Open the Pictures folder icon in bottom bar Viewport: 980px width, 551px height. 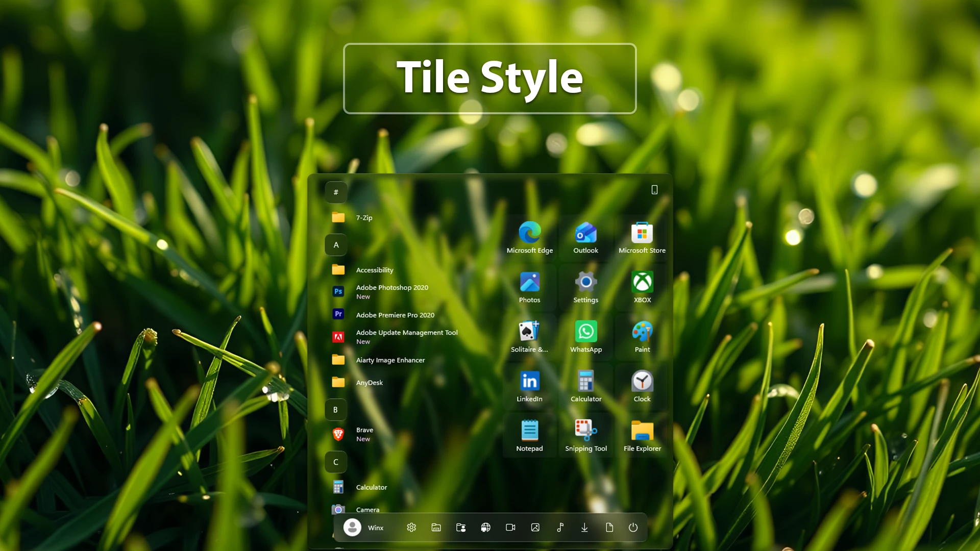tap(535, 528)
